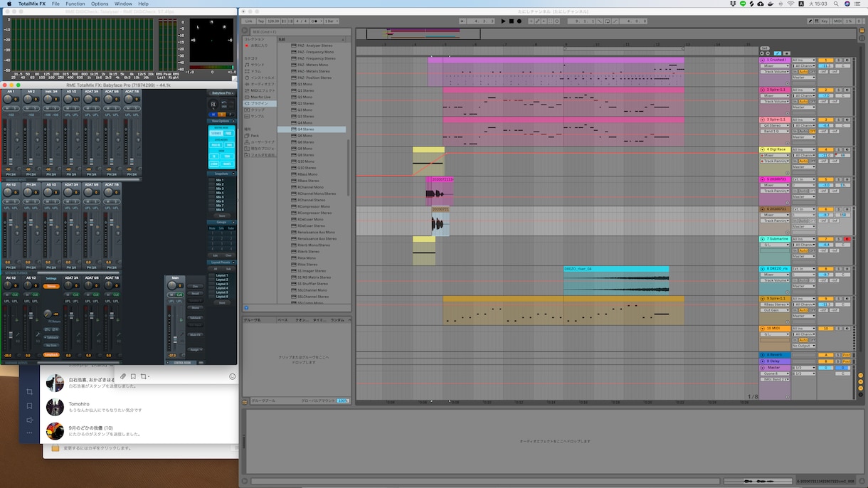This screenshot has width=868, height=488.
Task: Click the Record transport button
Action: pos(519,21)
